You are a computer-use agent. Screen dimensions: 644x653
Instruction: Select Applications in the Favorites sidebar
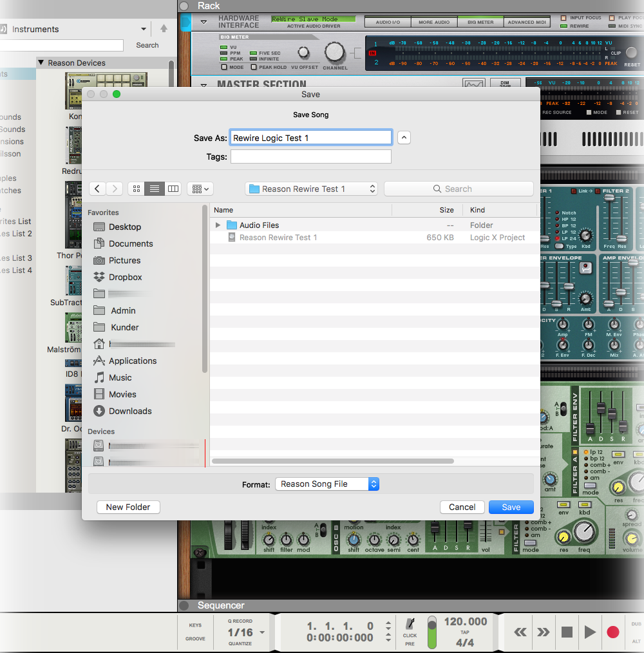(x=132, y=361)
